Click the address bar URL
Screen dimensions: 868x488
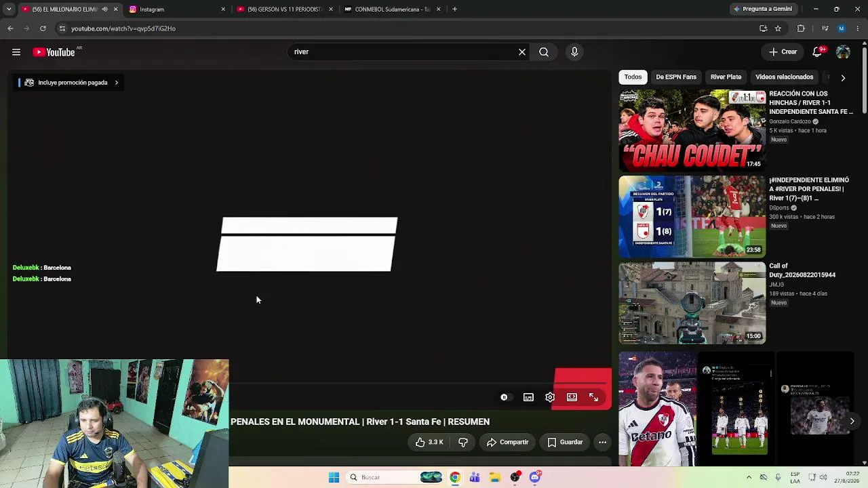point(123,28)
